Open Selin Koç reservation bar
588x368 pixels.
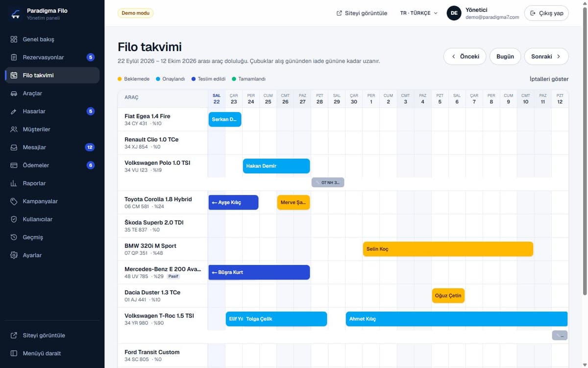pyautogui.click(x=448, y=249)
